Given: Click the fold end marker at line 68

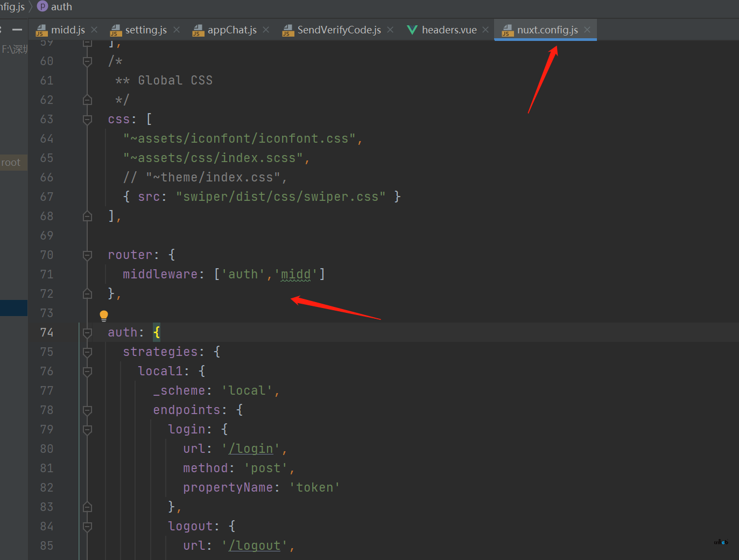Looking at the screenshot, I should click(87, 216).
